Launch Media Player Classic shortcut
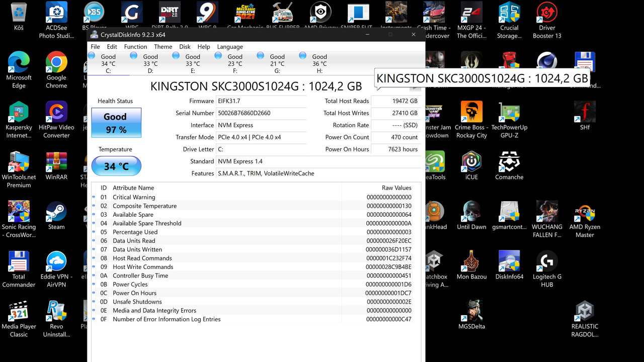Viewport: 644px width, 362px height. (19, 319)
